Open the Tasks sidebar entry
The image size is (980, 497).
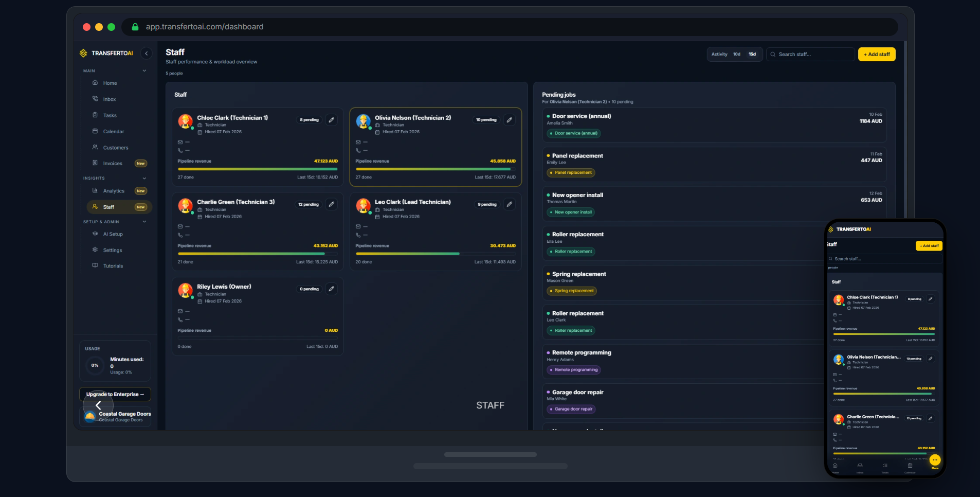(x=110, y=115)
